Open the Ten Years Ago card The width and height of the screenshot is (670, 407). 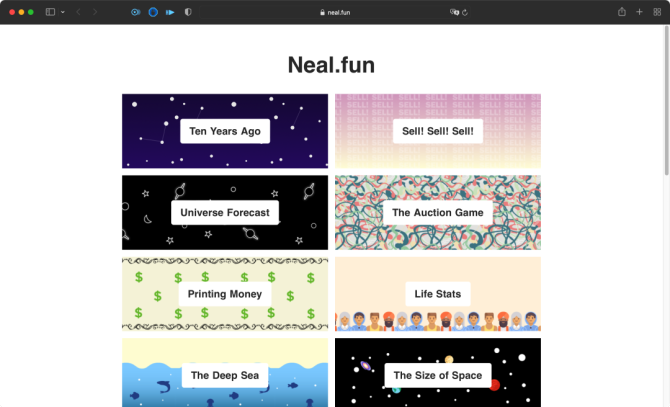click(x=225, y=131)
